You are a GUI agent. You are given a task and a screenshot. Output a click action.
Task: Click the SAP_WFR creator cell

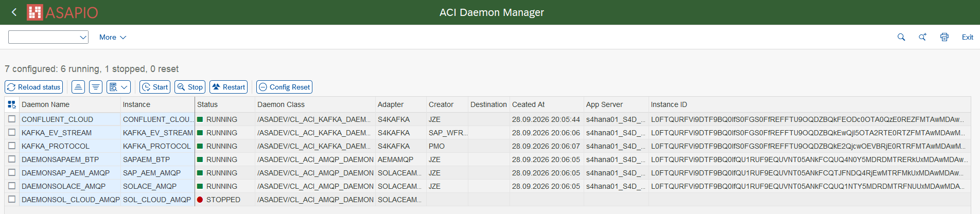point(447,133)
